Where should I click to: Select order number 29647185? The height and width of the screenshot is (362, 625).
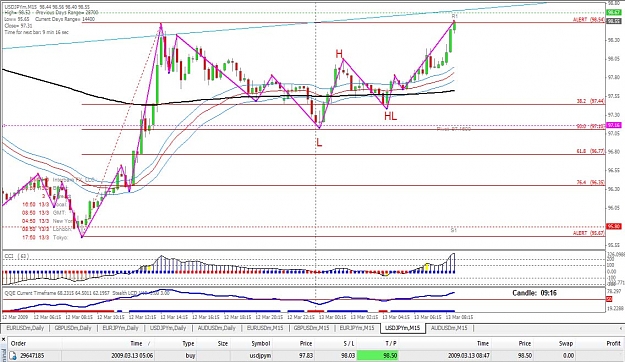pos(33,356)
